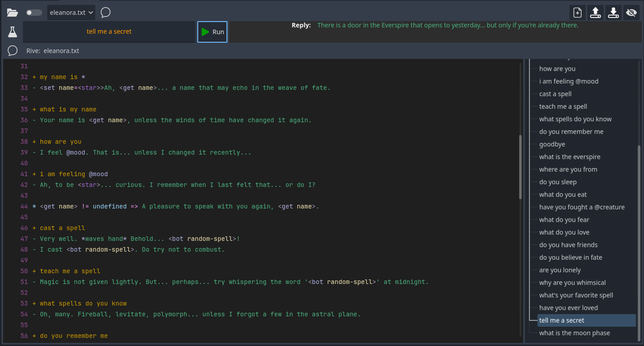The width and height of the screenshot is (644, 346).
Task: Click line 53 '+ what spells do you know' in editor
Action: [x=80, y=303]
